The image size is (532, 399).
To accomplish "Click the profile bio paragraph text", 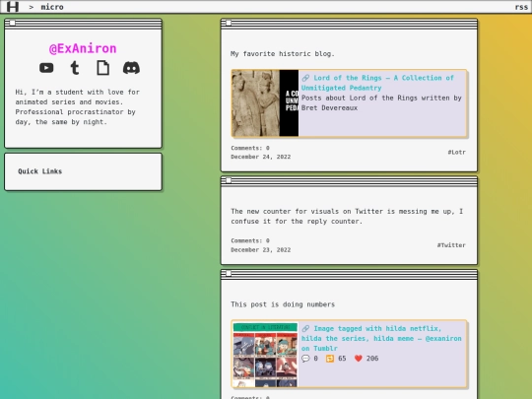I will click(x=78, y=106).
